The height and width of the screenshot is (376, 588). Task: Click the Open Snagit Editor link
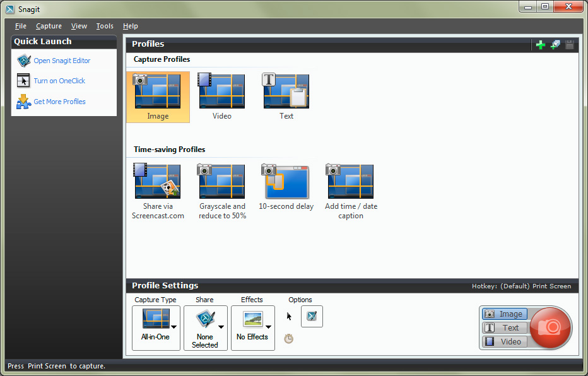coord(62,61)
